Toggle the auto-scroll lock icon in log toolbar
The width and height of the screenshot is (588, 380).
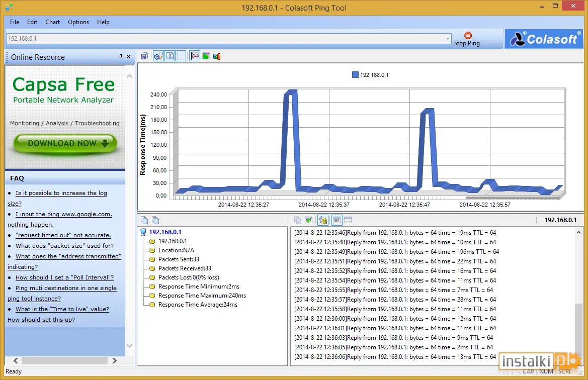pos(323,220)
